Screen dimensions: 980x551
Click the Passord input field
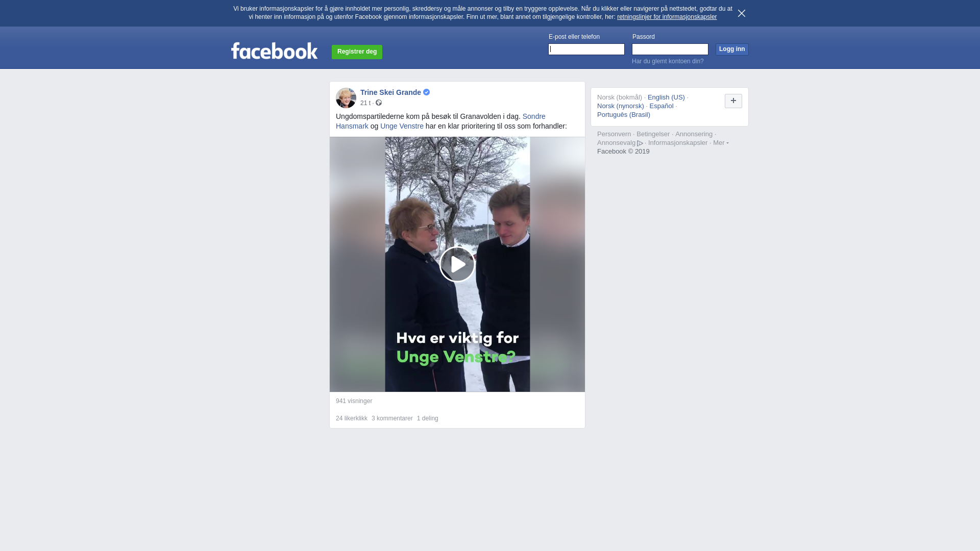[x=670, y=49]
